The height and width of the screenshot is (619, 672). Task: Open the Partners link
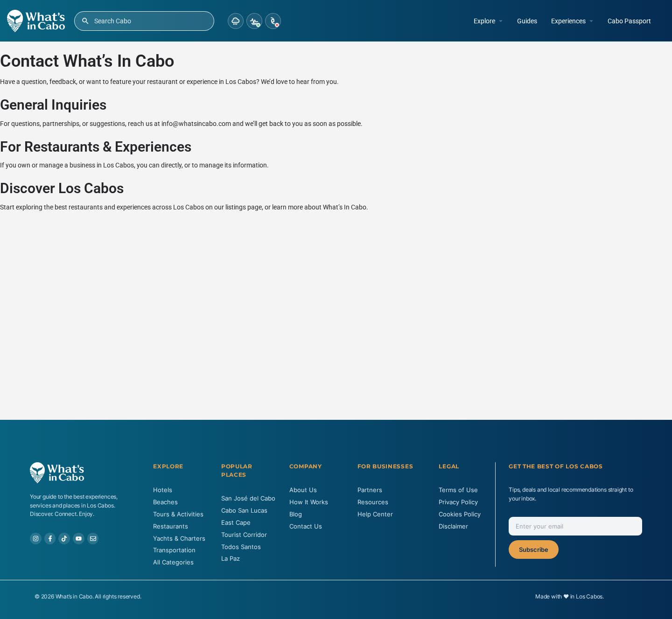[370, 490]
